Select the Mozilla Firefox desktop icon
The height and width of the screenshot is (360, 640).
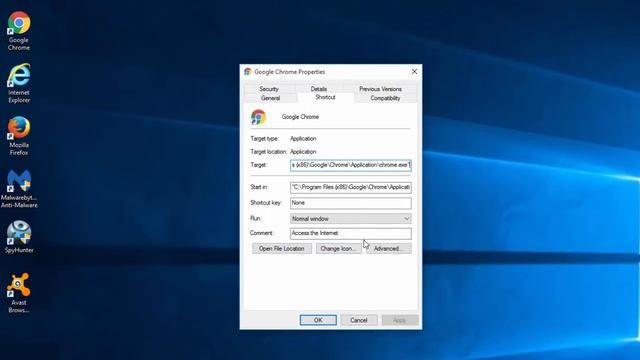(x=19, y=136)
